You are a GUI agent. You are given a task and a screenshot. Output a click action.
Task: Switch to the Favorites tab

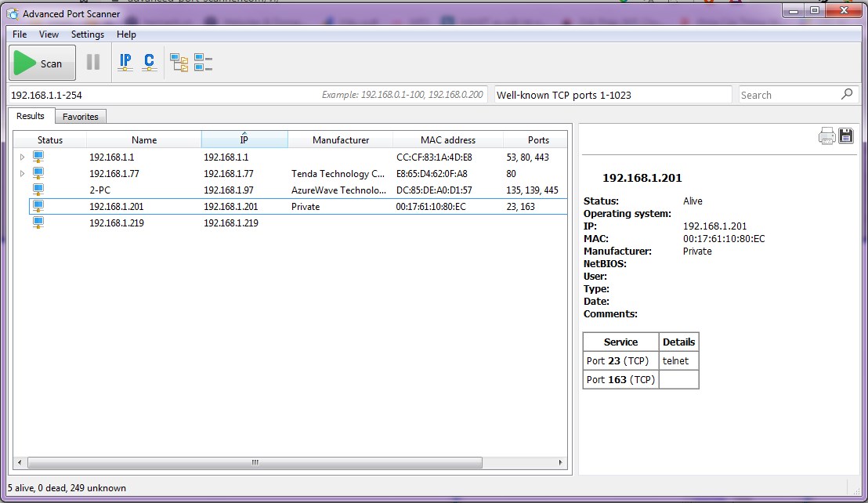81,117
